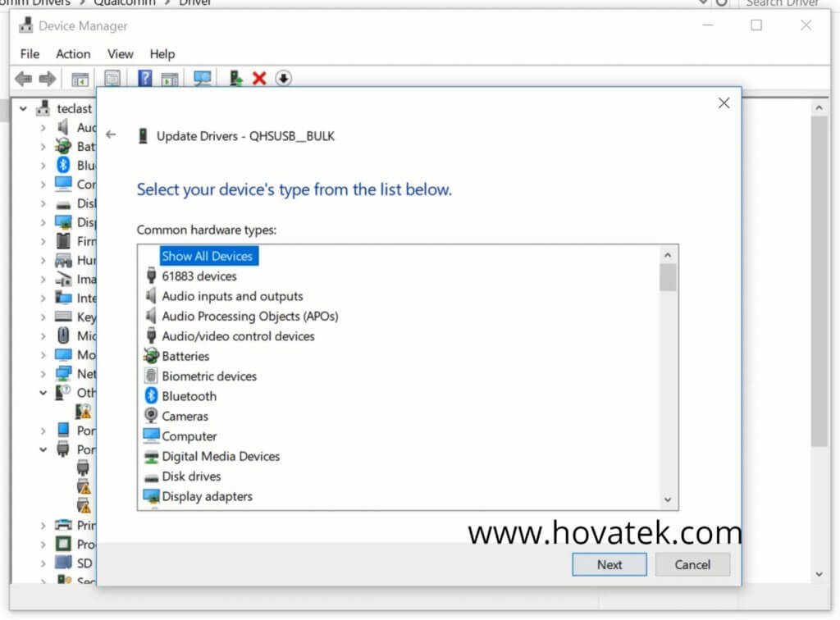Open the View menu

tap(120, 54)
